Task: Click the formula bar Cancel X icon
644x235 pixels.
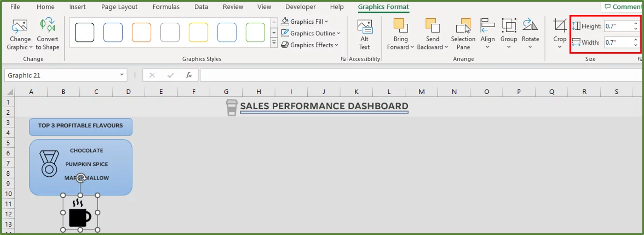Action: (x=152, y=75)
